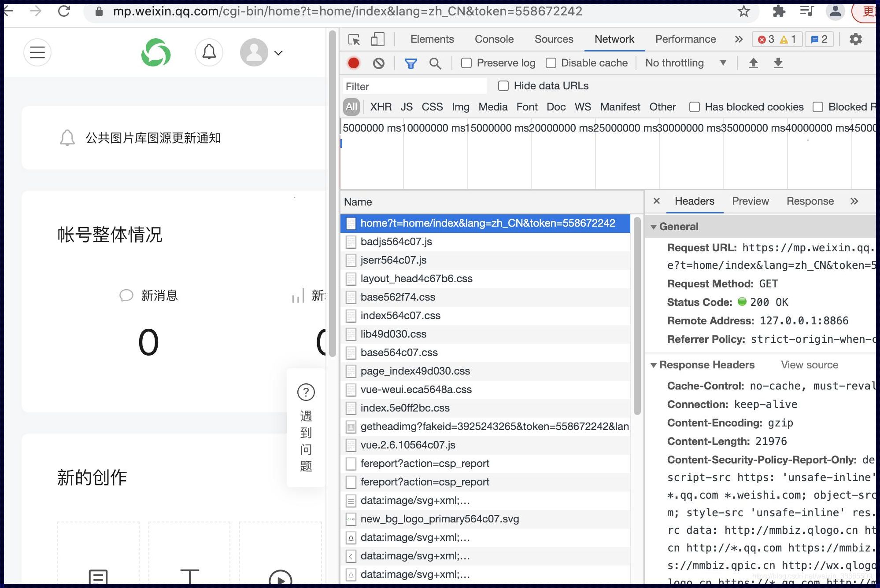
Task: Activate the inspect element picker icon
Action: 354,40
